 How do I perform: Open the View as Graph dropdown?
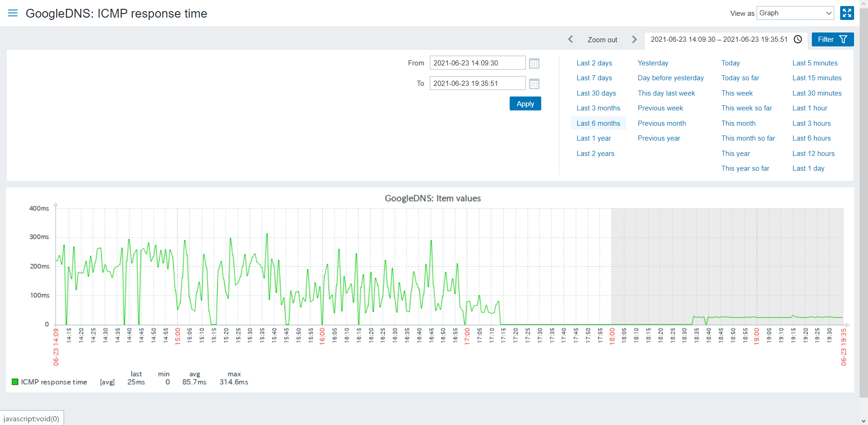[795, 13]
